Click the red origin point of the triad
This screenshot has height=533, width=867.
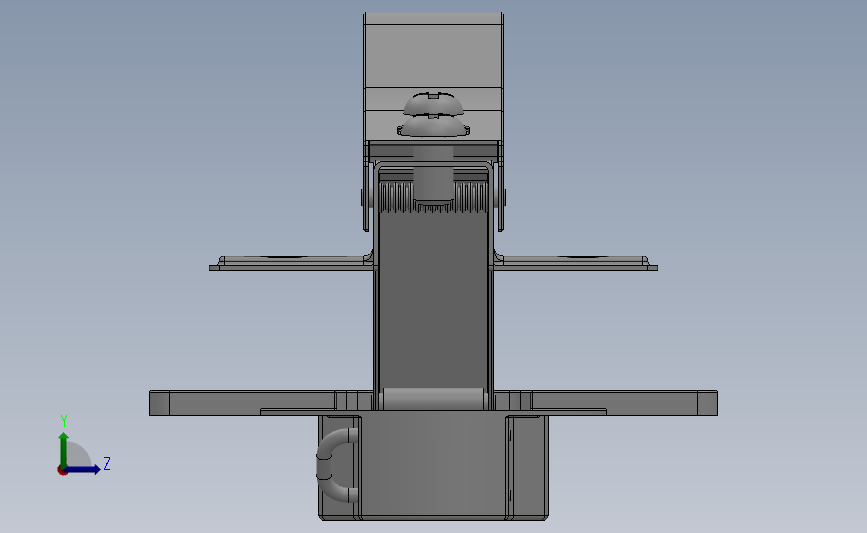(x=62, y=471)
